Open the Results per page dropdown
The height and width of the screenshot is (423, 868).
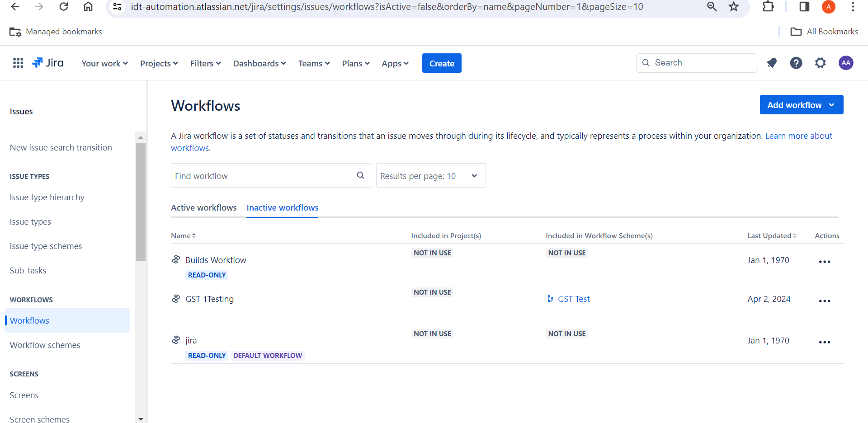430,175
